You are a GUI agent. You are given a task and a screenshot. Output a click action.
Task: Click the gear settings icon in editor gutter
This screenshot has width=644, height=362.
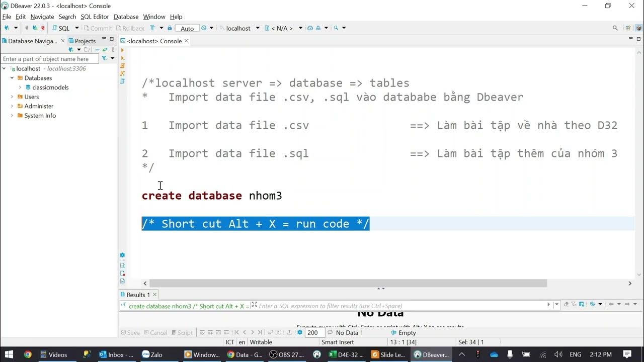[123, 255]
